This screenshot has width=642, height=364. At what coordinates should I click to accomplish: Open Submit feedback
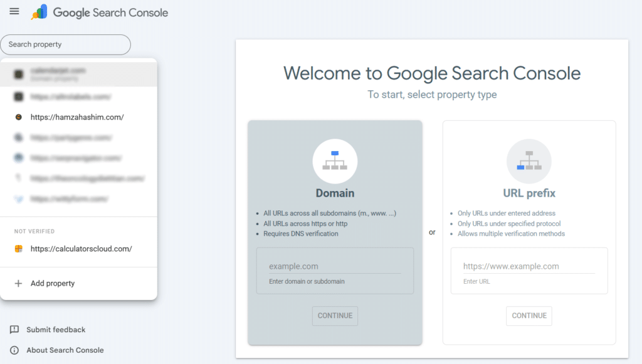point(56,330)
